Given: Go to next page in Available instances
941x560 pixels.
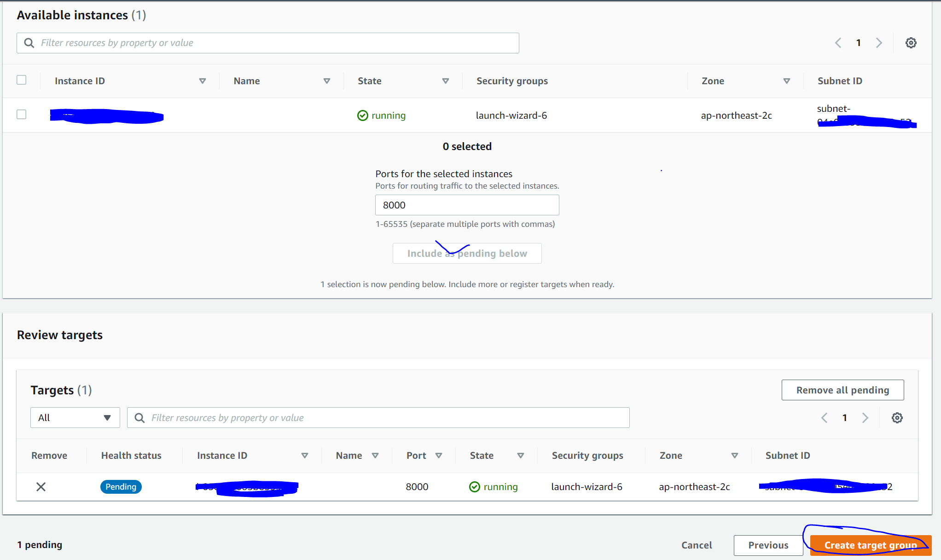Looking at the screenshot, I should click(x=879, y=43).
